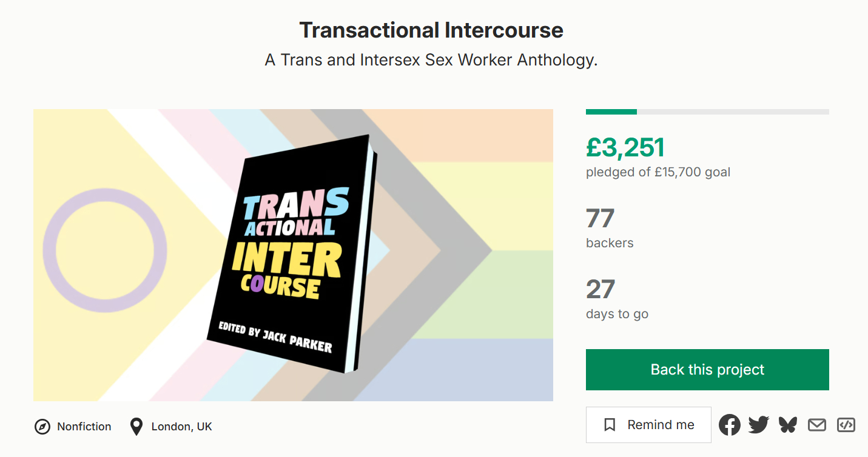Open the Nonfiction category link
This screenshot has width=868, height=457.
84,427
